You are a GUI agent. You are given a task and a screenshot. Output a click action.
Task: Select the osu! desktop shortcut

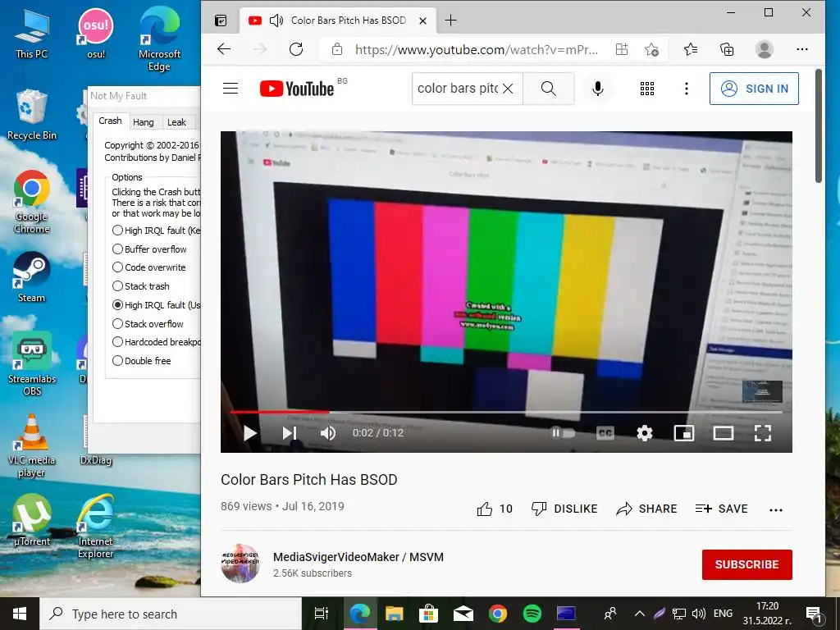96,34
